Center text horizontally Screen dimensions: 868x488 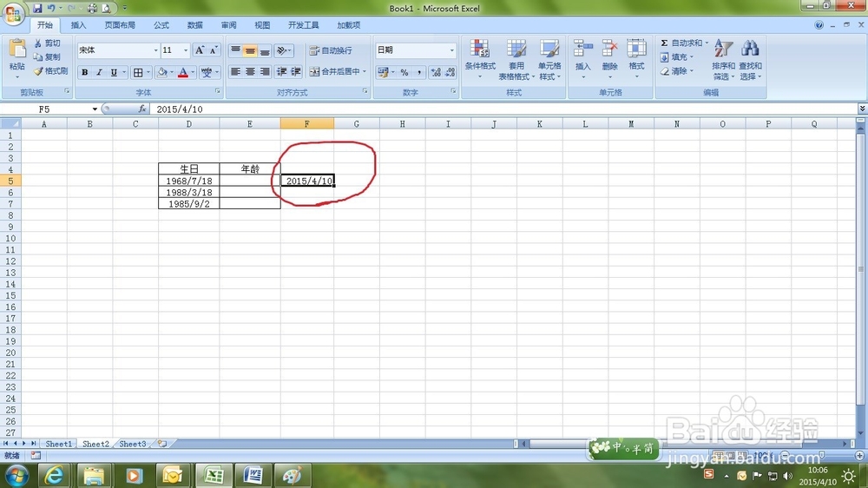pyautogui.click(x=250, y=72)
